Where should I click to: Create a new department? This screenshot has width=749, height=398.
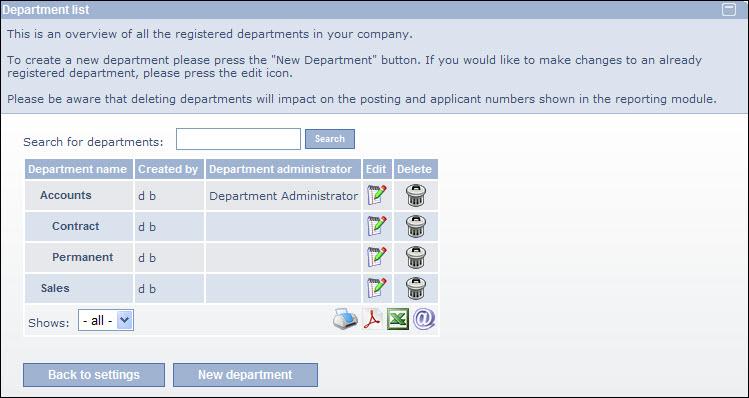point(246,375)
